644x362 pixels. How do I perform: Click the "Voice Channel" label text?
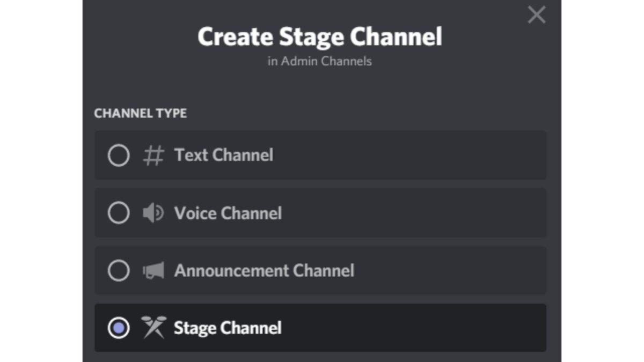228,213
